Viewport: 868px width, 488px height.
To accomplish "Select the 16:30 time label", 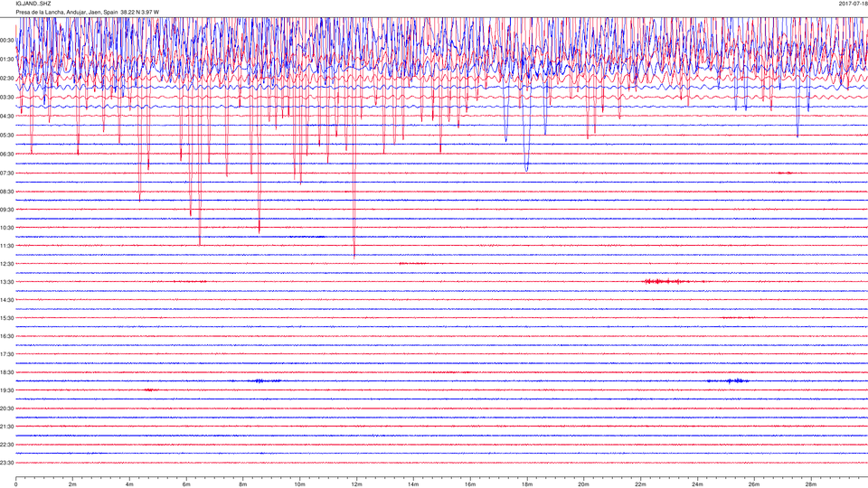I will [7, 336].
